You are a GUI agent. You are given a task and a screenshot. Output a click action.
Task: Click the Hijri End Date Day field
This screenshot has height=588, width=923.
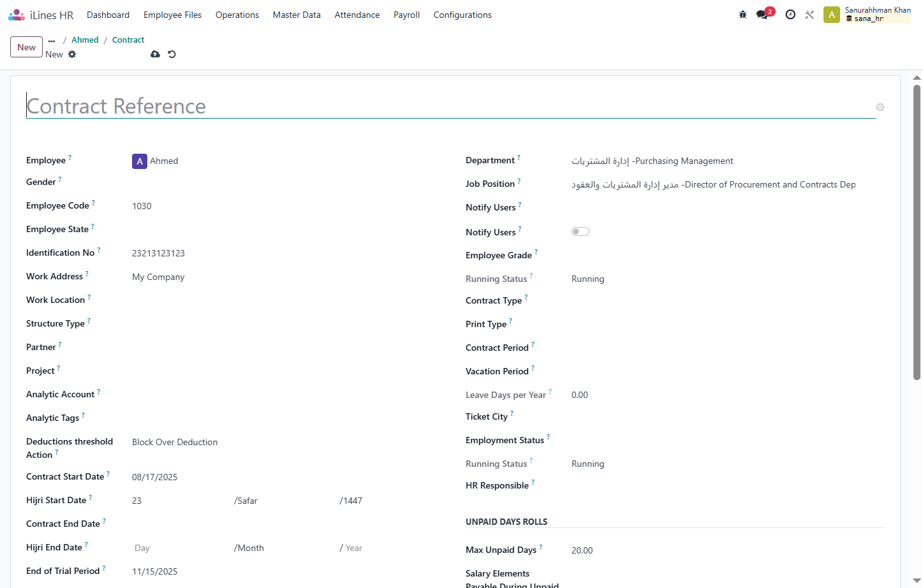point(182,548)
